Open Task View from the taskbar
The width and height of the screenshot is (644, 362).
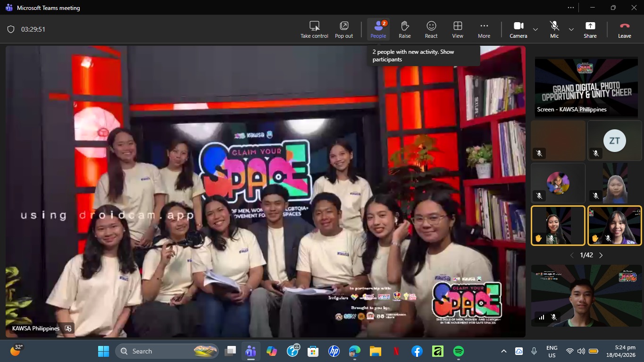(x=230, y=351)
